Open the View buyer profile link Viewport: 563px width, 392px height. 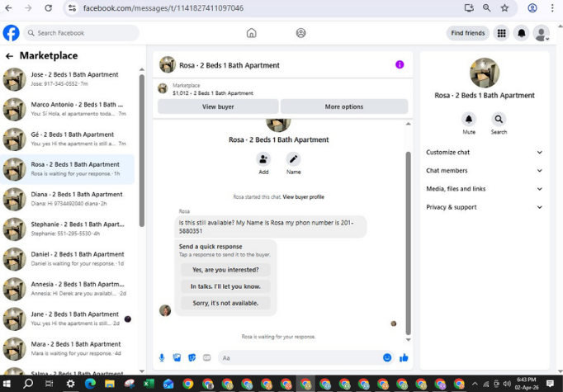pos(304,196)
